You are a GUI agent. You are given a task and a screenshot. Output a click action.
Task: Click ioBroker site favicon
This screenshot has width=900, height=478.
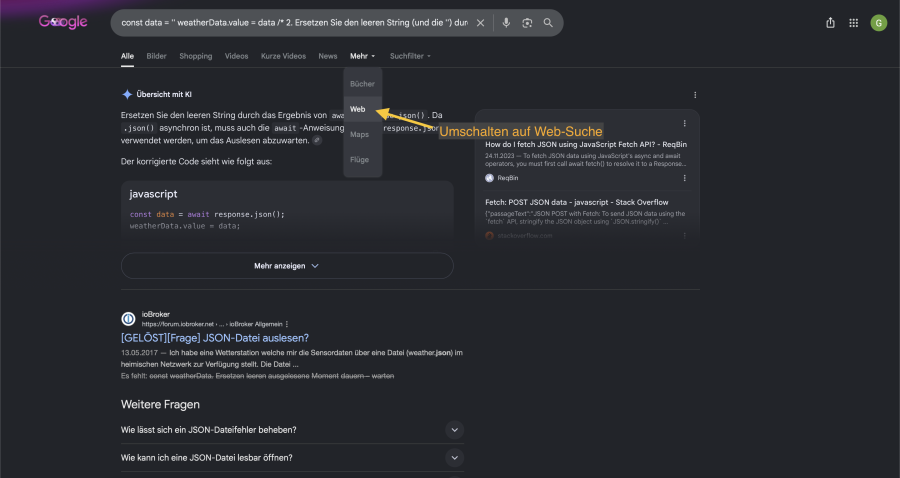[129, 318]
